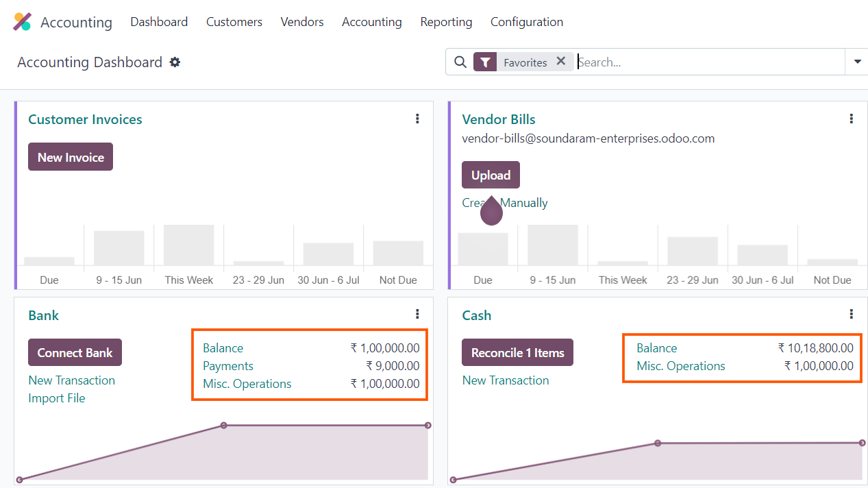Image resolution: width=868 pixels, height=488 pixels.
Task: Open the Vendors menu
Action: pyautogui.click(x=302, y=22)
